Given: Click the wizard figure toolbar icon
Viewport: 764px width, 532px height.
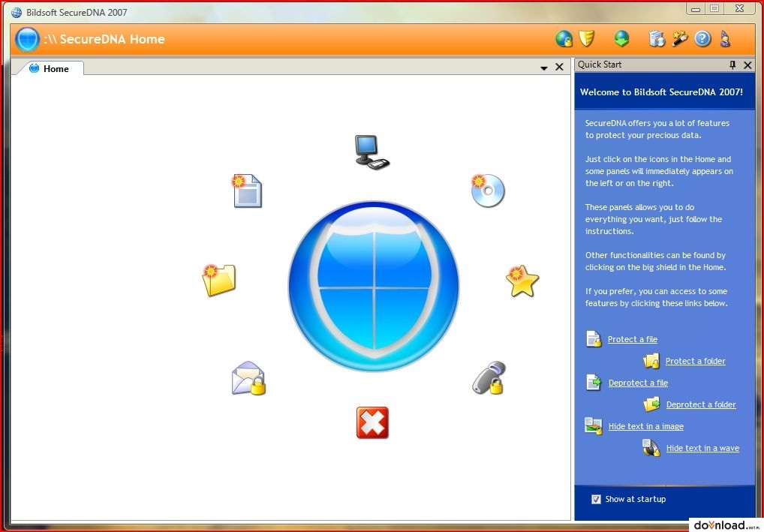Looking at the screenshot, I should point(725,39).
